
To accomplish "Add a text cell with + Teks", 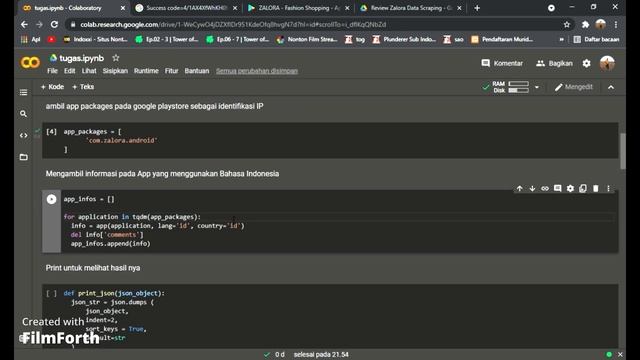I will 83,87.
